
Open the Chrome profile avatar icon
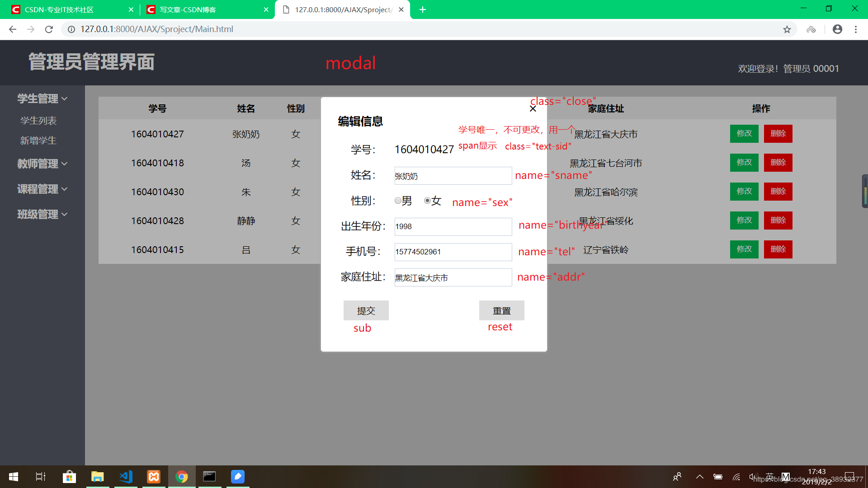[x=837, y=29]
